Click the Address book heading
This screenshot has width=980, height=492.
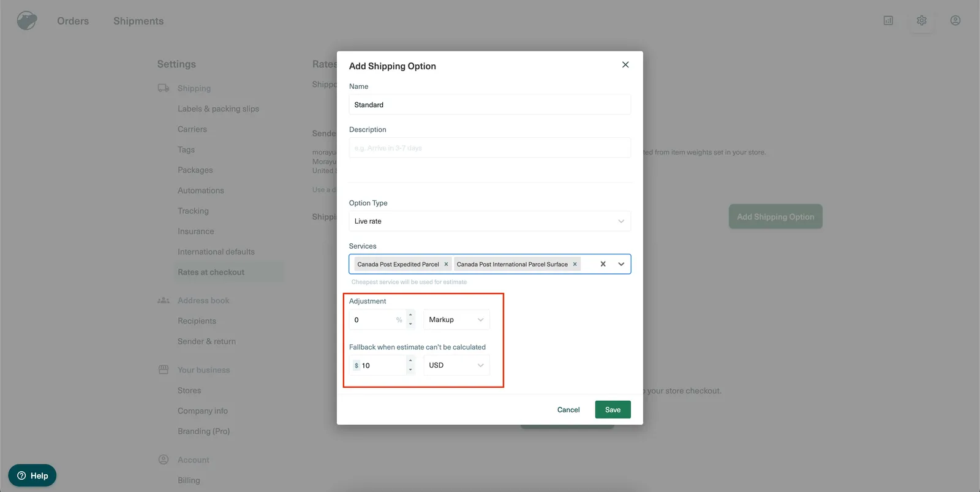pos(203,300)
